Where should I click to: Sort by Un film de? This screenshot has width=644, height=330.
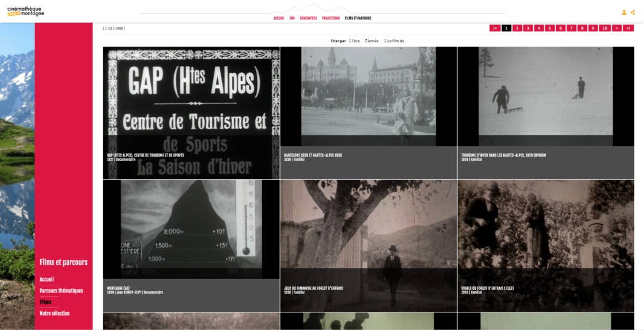(394, 41)
